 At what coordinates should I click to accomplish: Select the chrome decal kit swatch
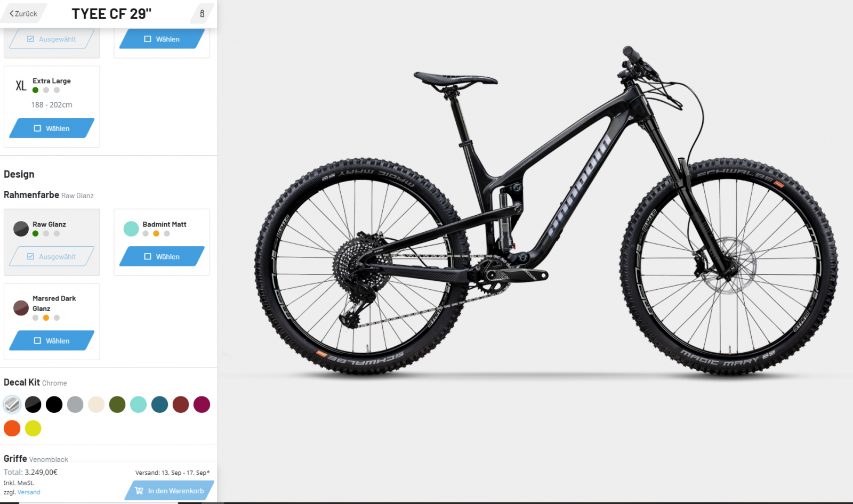tap(12, 404)
